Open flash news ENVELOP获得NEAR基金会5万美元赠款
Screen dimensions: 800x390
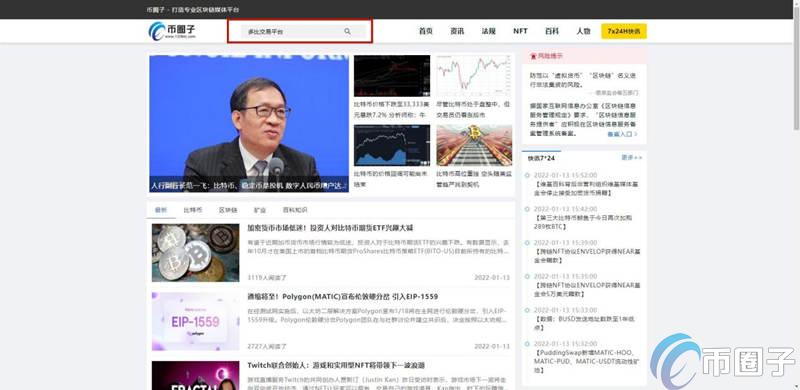[x=587, y=289]
